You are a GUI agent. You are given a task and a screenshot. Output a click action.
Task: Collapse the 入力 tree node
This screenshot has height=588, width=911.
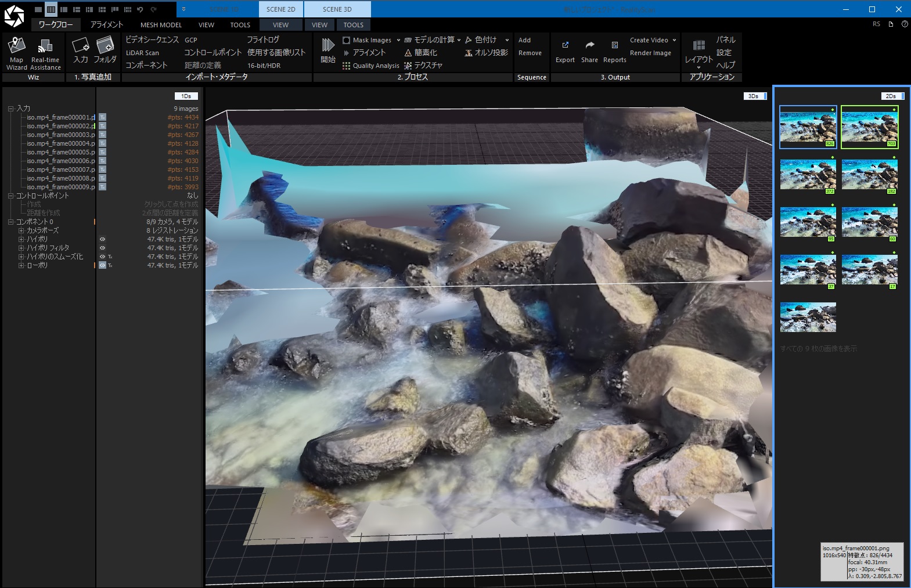pos(10,109)
